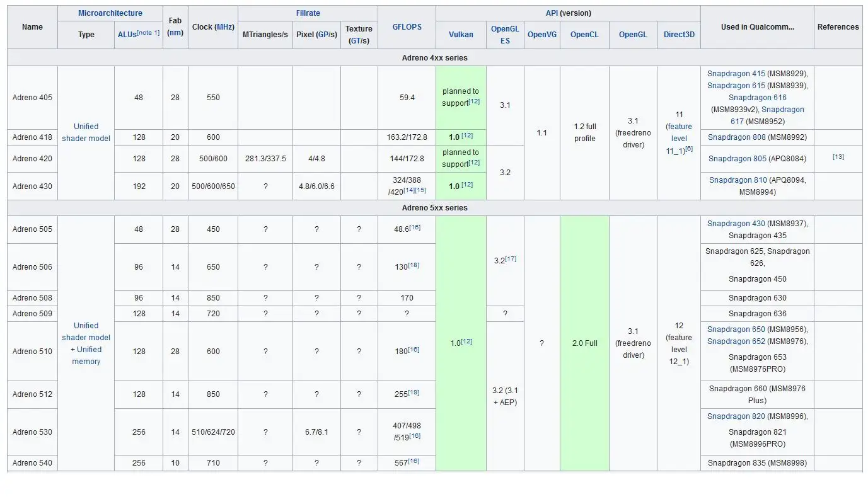The image size is (868, 504).
Task: Follow the Fillrate header link
Action: coord(308,13)
